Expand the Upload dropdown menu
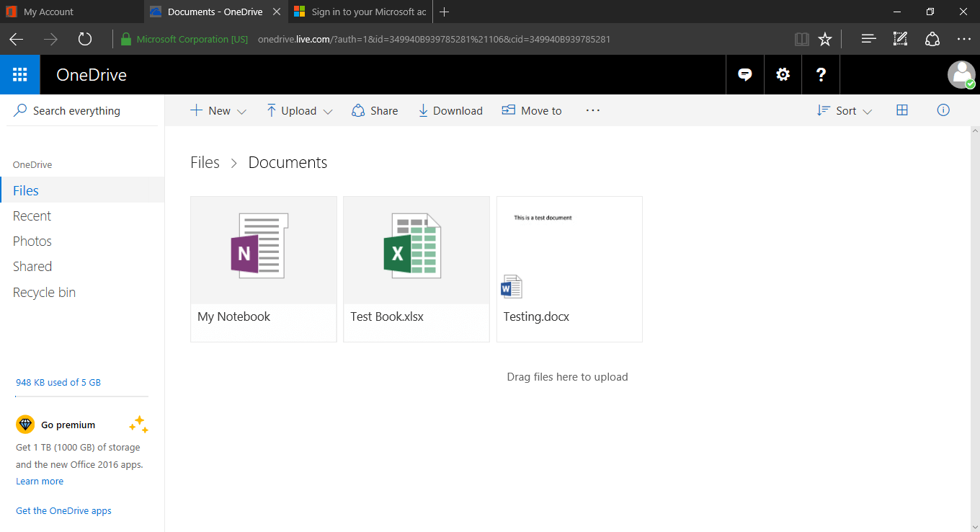 point(299,110)
